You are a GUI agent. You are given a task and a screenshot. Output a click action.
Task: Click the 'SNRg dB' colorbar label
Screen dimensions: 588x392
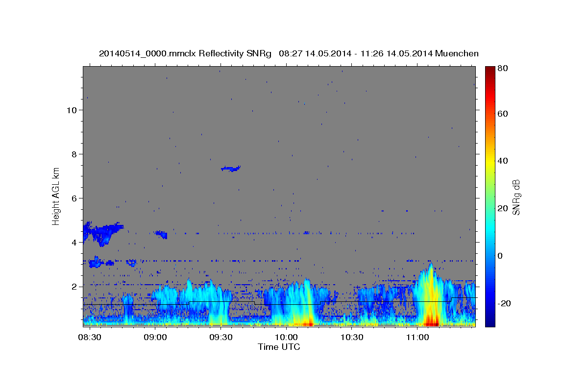[x=516, y=197]
